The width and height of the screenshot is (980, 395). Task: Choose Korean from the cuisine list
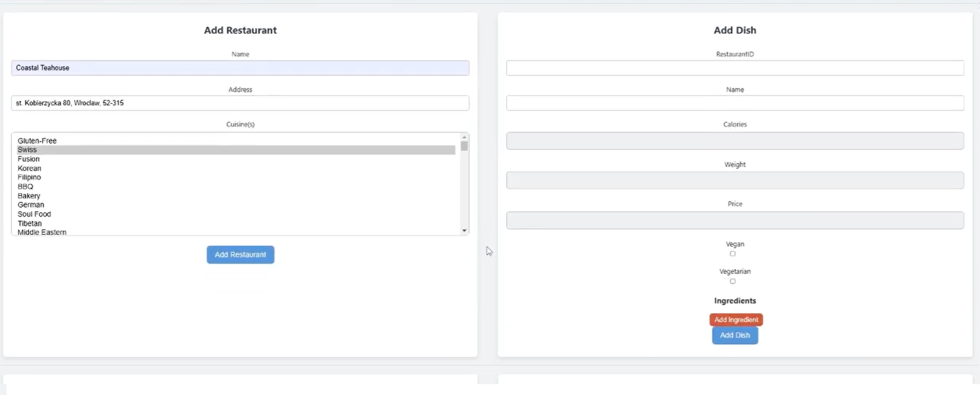(x=29, y=168)
